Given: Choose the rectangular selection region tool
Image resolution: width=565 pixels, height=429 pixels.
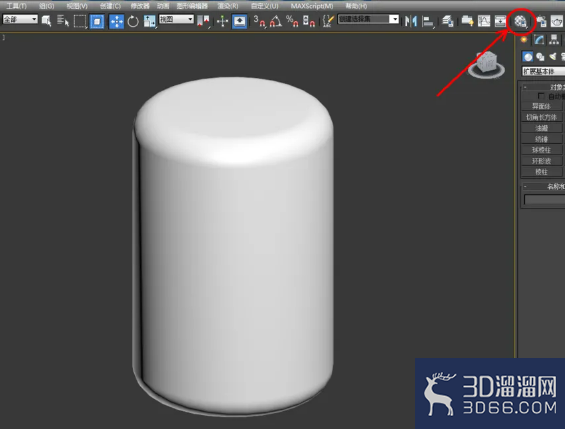Looking at the screenshot, I should pyautogui.click(x=80, y=21).
